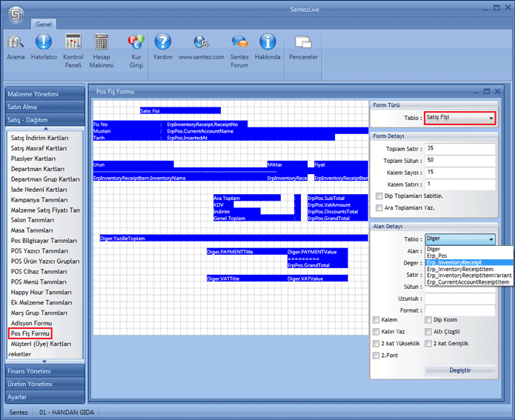Viewport: 515px width, 420px height.
Task: Enable the Dip Toplamları Sabitle checkbox
Action: click(x=379, y=196)
